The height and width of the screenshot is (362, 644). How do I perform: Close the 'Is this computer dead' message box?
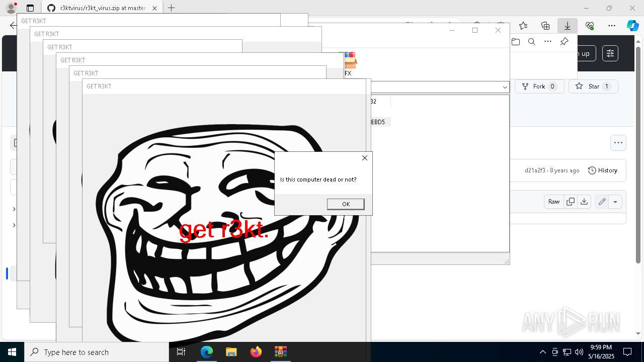click(x=365, y=158)
